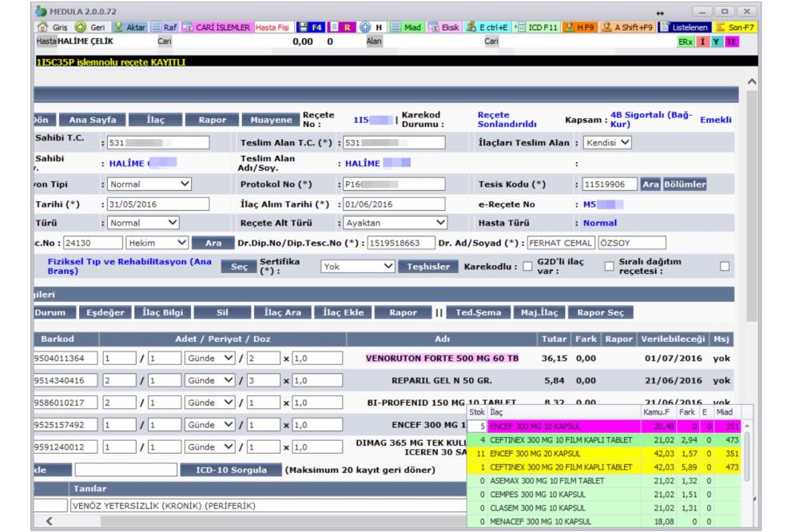
Task: Open ICD F11 toolbar item
Action: [x=537, y=27]
